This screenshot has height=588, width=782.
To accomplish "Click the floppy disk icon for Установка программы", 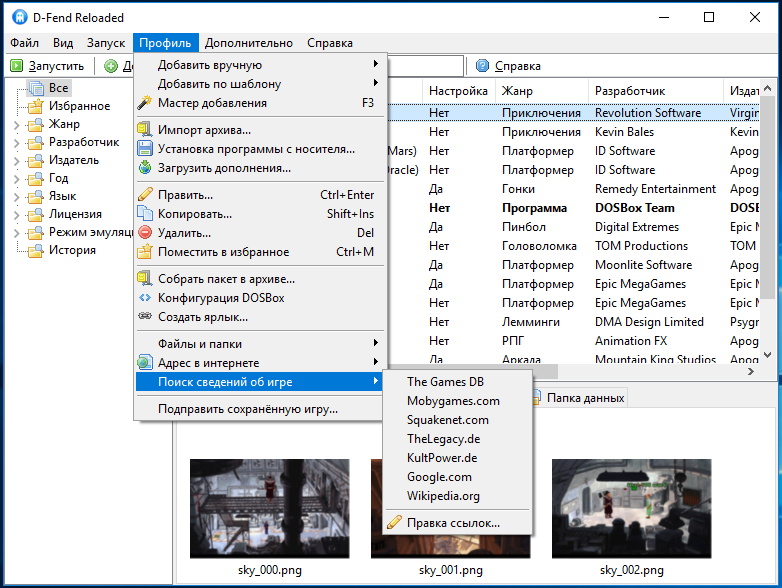I will [145, 149].
